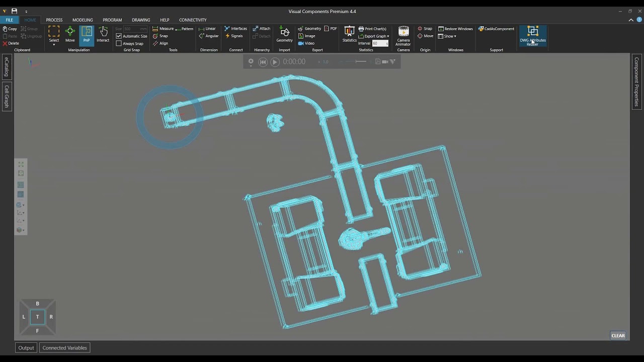Viewport: 644px width, 362px height.
Task: Choose the Interact tool
Action: (103, 35)
